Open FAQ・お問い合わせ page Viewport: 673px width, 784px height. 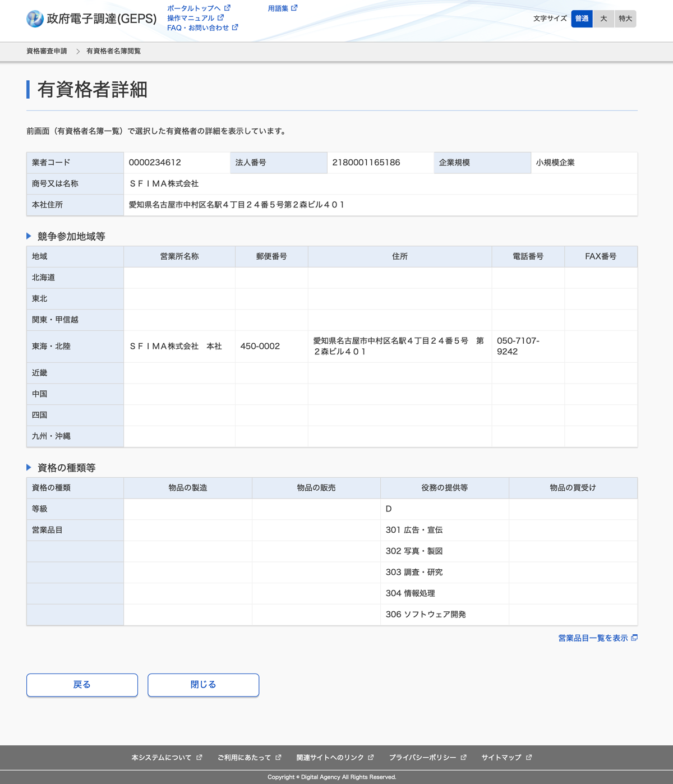(x=198, y=27)
